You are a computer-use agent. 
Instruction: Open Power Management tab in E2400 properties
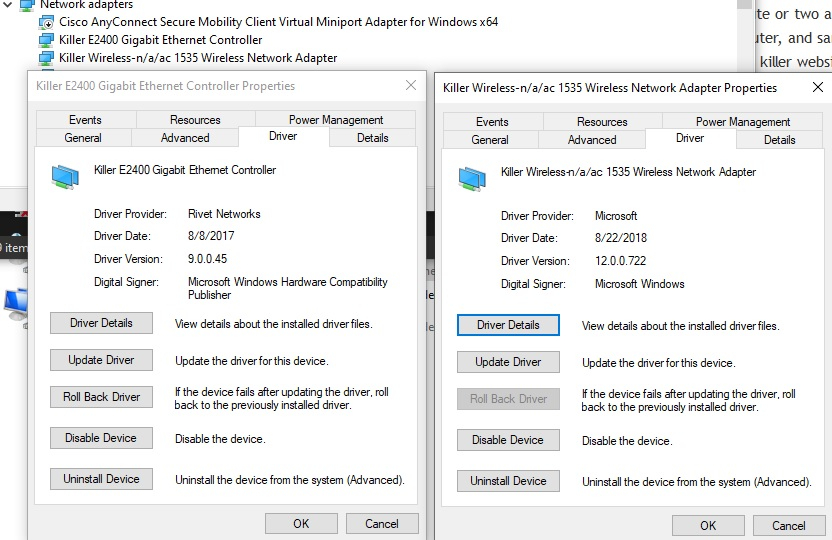coord(336,120)
